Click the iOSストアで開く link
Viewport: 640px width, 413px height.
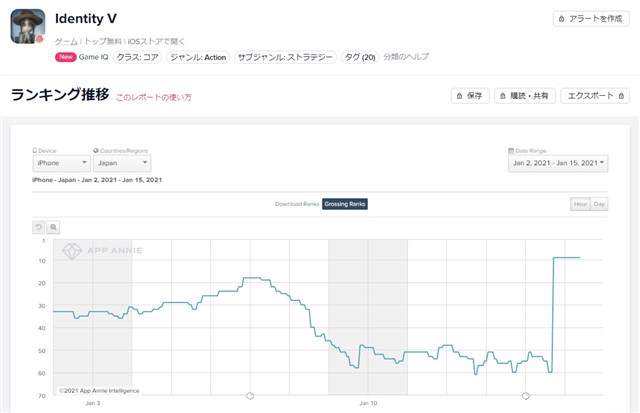(x=156, y=42)
